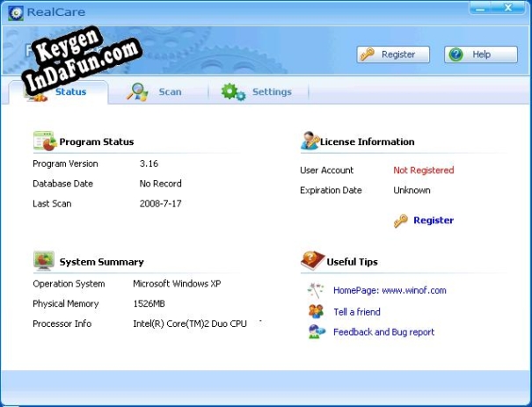The height and width of the screenshot is (407, 532).
Task: Close the RealCare window
Action: point(508,7)
